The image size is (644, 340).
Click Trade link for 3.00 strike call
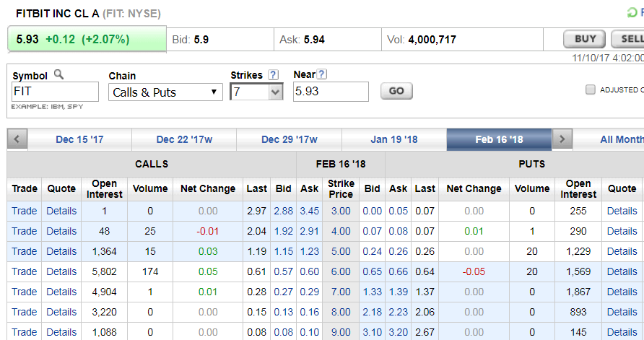point(25,211)
